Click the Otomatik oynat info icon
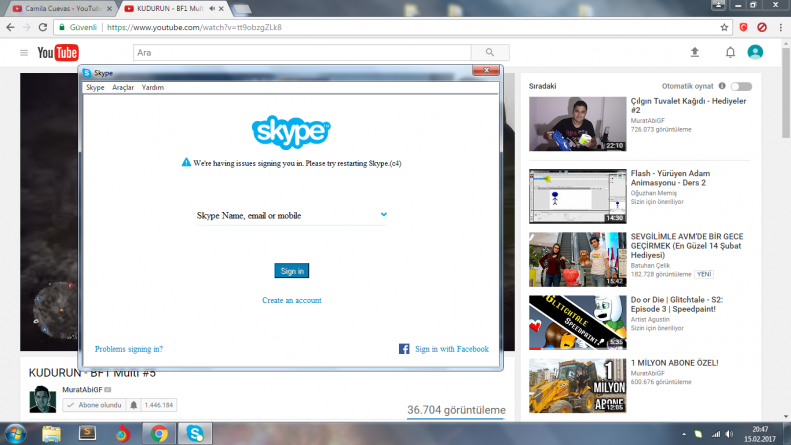 pos(722,86)
